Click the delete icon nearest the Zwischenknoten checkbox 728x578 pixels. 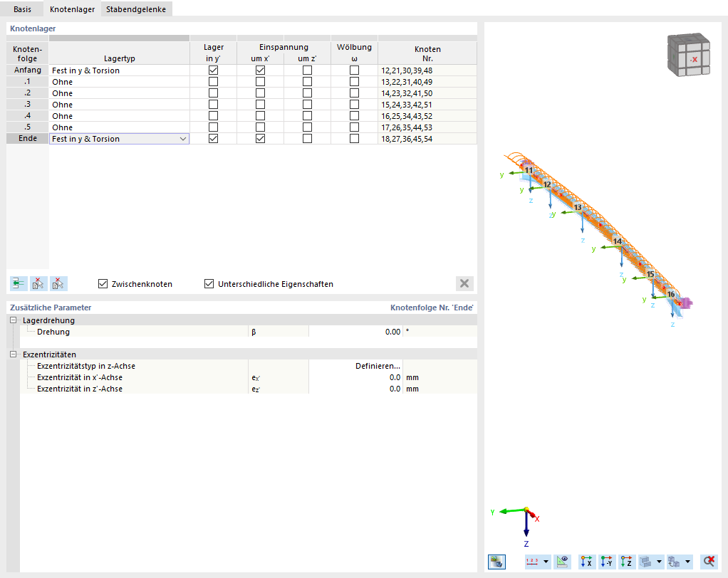[58, 283]
